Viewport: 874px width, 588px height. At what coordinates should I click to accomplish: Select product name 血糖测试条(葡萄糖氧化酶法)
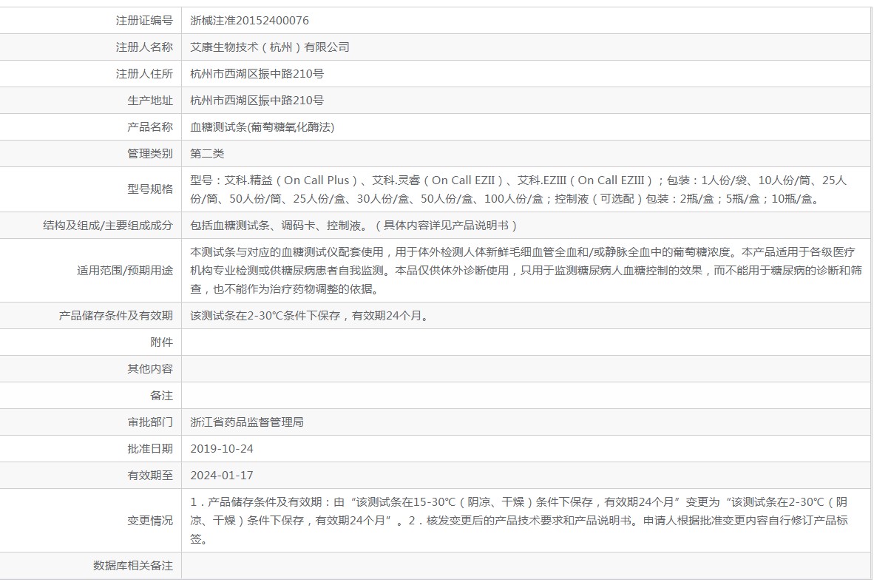click(x=262, y=127)
